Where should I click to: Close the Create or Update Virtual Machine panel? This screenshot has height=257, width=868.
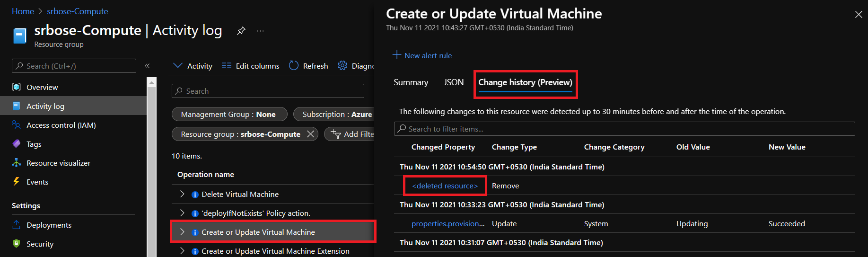[859, 15]
